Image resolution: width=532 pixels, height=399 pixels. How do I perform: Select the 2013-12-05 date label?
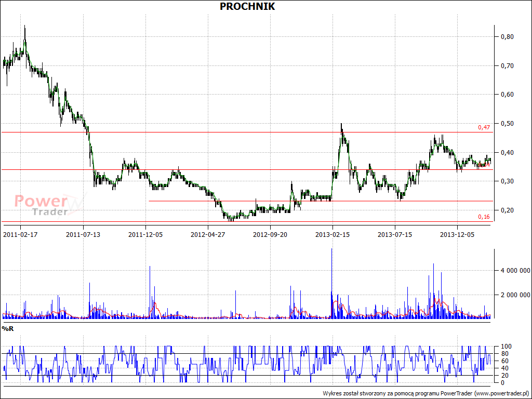tap(457, 234)
